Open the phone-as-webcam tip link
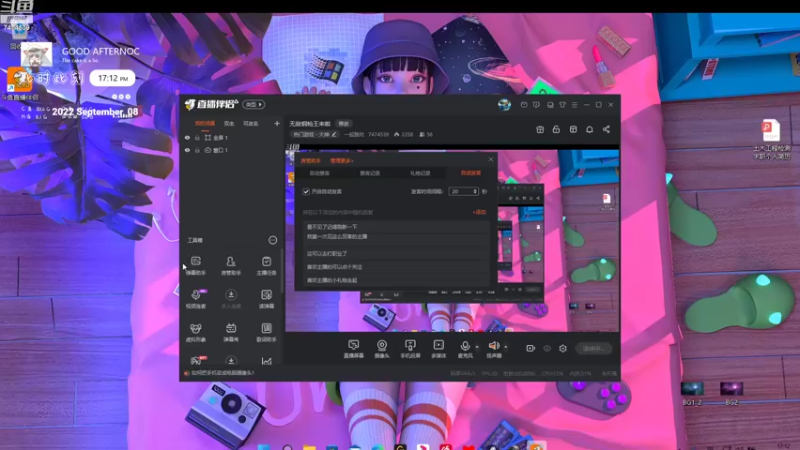Image resolution: width=800 pixels, height=450 pixels. [222, 373]
